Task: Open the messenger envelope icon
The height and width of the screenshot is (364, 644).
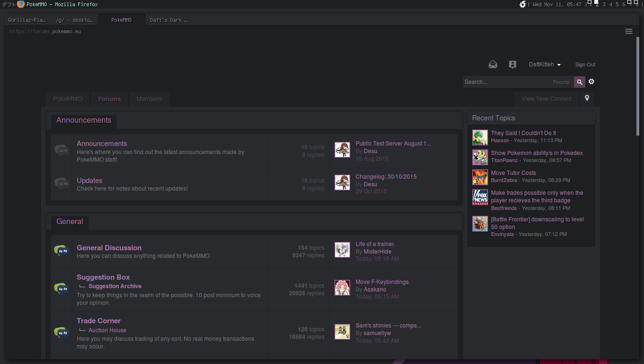Action: point(493,64)
